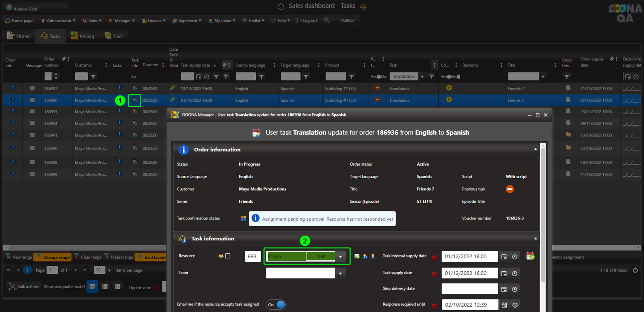Click the send email envelope icon beside Resource
Image resolution: width=644 pixels, height=312 pixels.
coord(357,256)
